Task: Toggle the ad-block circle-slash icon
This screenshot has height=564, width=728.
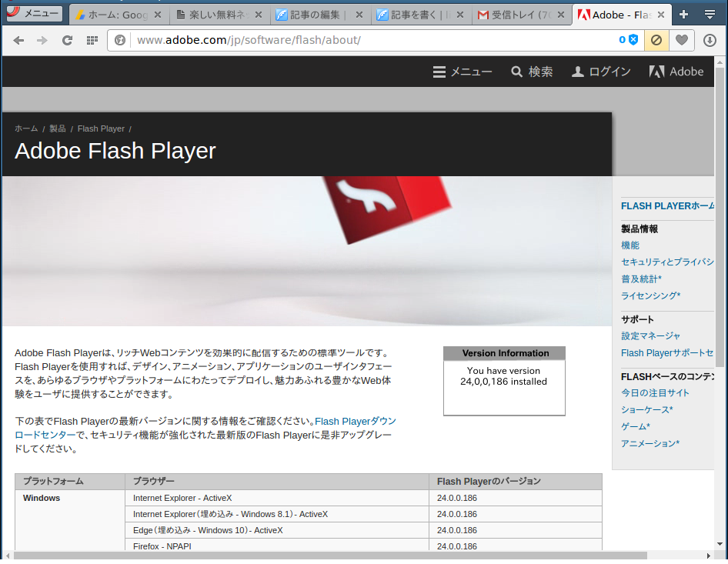Action: click(656, 40)
